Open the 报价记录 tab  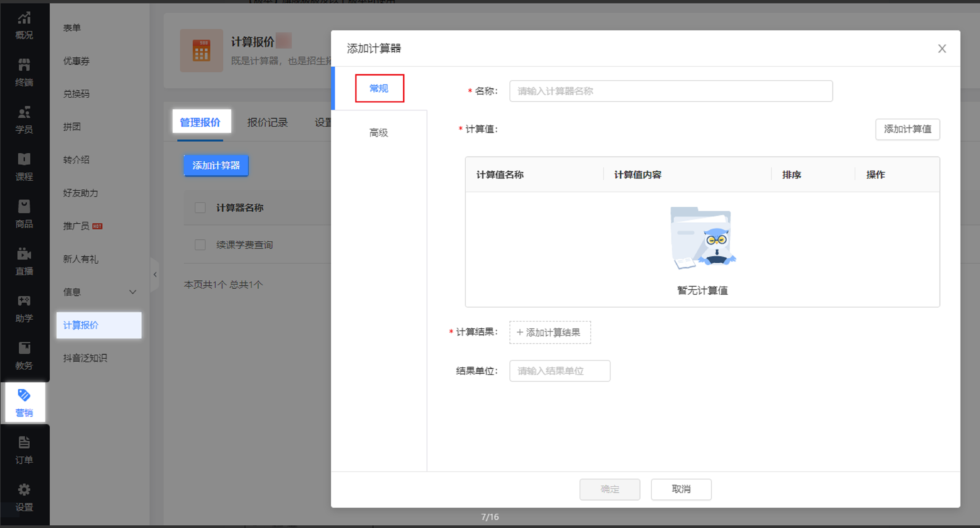pos(267,123)
